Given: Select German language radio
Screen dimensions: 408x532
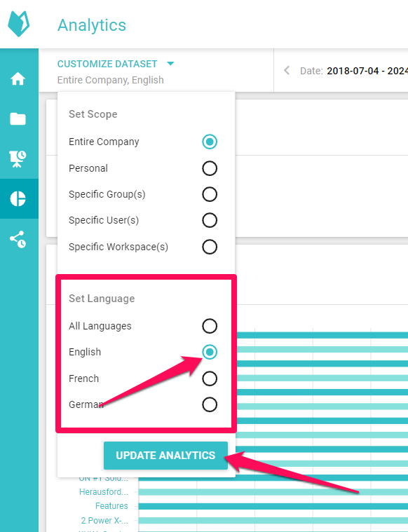Looking at the screenshot, I should [210, 404].
